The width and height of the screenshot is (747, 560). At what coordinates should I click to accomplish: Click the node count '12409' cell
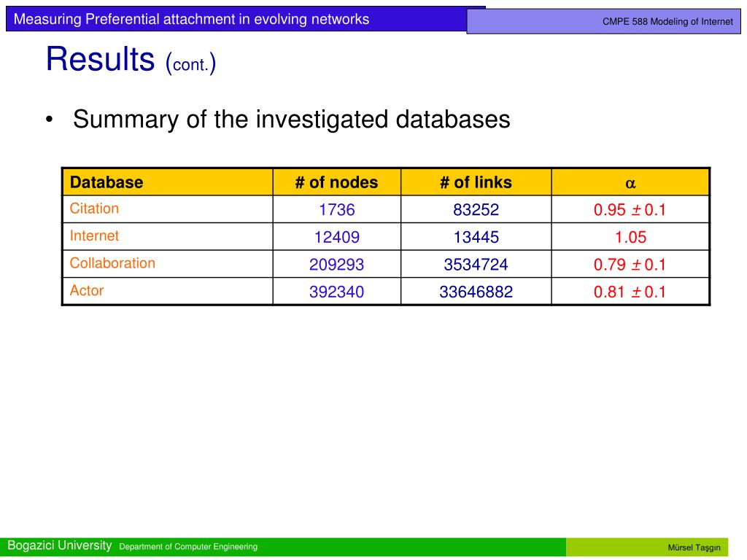coord(336,237)
